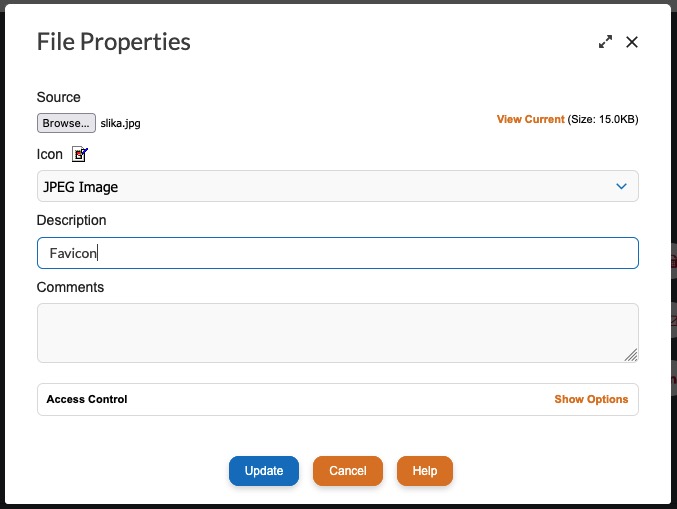Click the Icon label text
Screen dimensions: 677x509
click(50, 154)
